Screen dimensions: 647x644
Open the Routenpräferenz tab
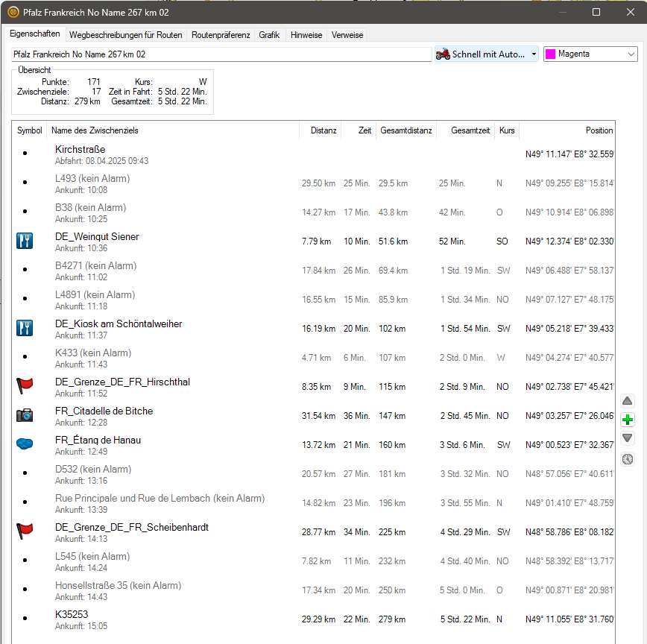pyautogui.click(x=221, y=35)
